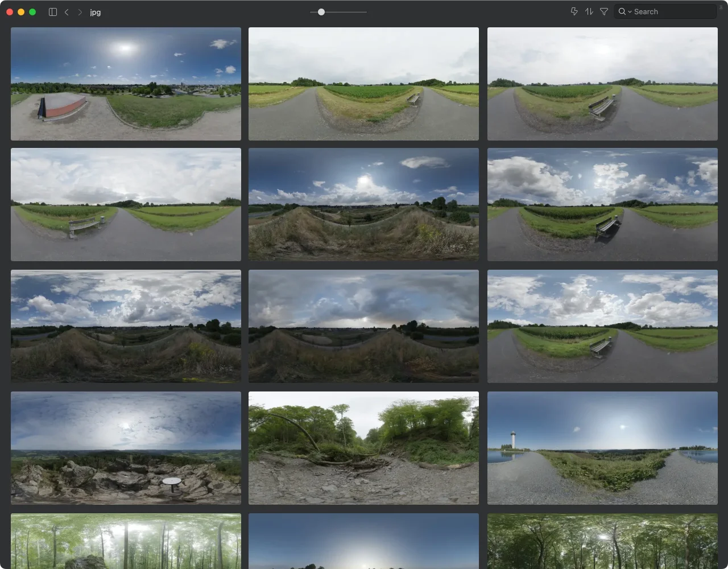Open the sort order arrows
The image size is (728, 569).
tap(589, 11)
